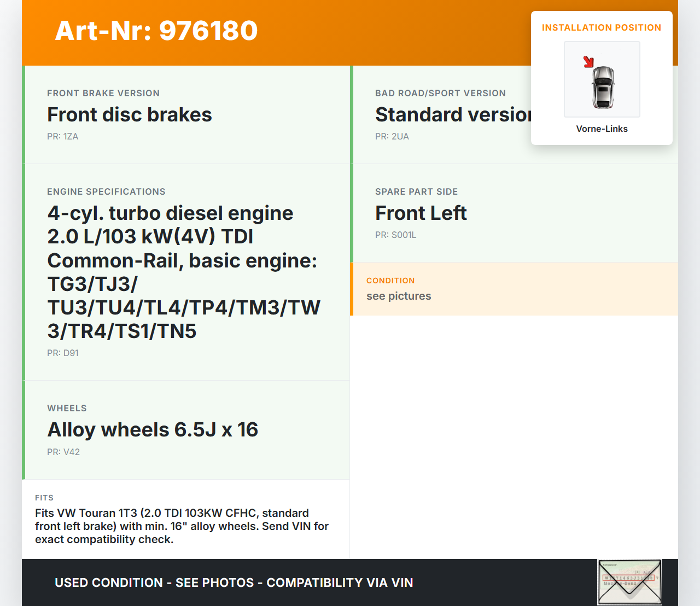
Task: Click the FITS label
Action: [44, 498]
